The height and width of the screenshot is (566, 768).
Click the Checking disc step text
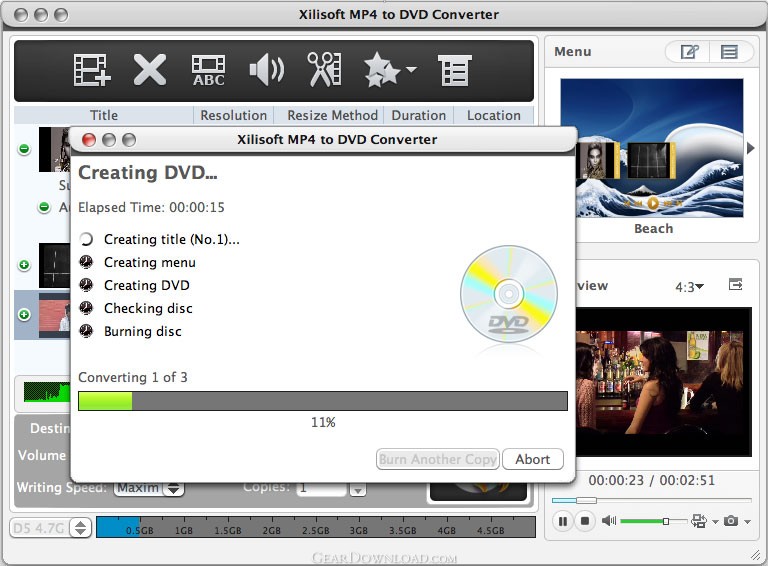pos(148,308)
